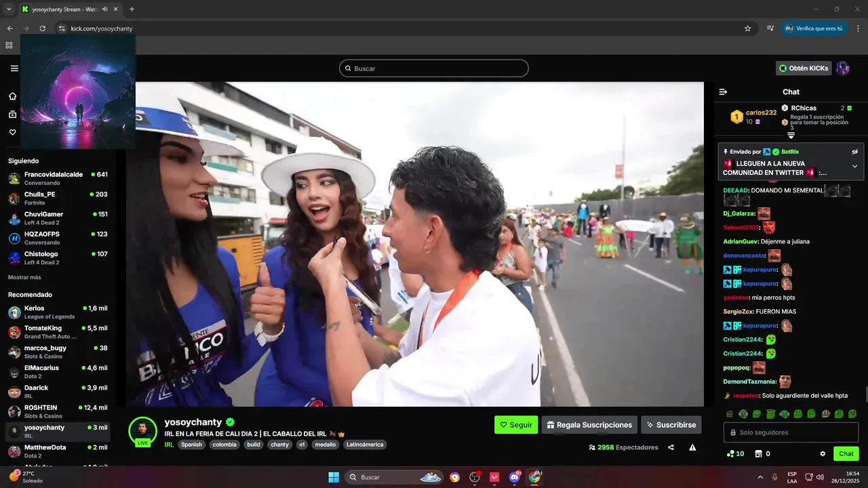Open browser media controls icon
This screenshot has height=488, width=868.
click(x=770, y=28)
